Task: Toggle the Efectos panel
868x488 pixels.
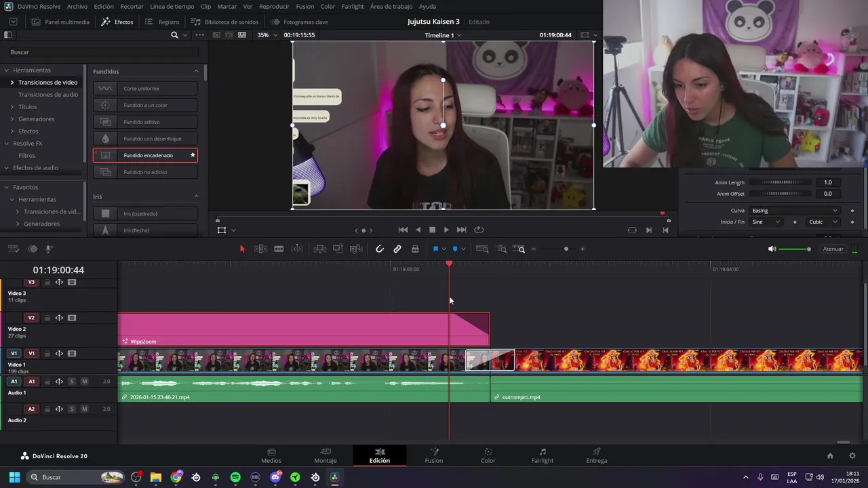Action: tap(117, 22)
